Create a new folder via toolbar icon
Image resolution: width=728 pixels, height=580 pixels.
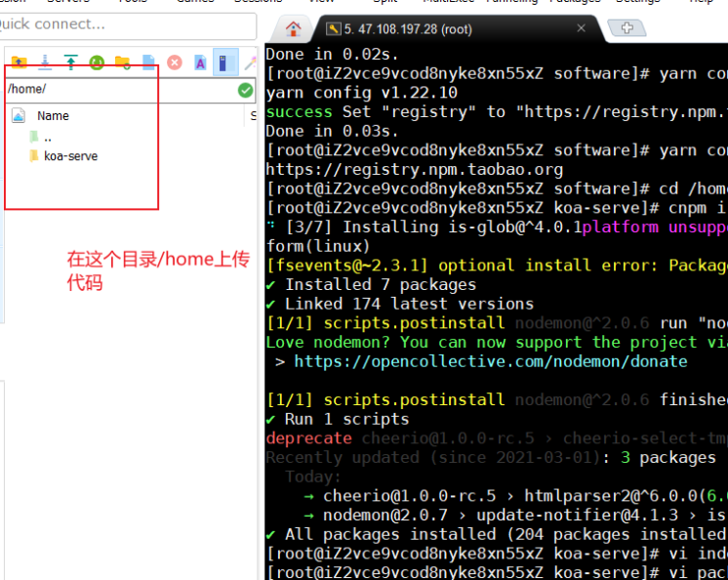coord(123,62)
